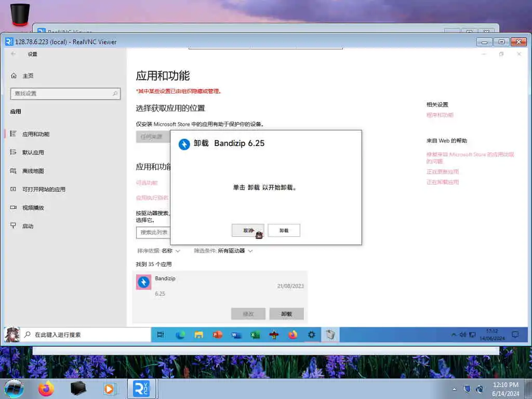Launch Microsoft Edge from the remote taskbar
The height and width of the screenshot is (399, 532).
(x=180, y=335)
